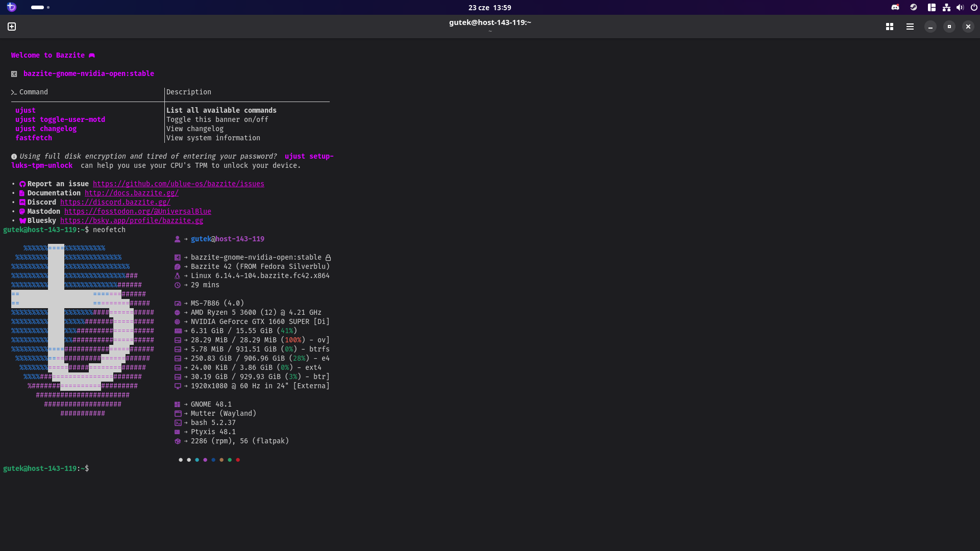Screen dimensions: 980x551
Task: Open the Bluesky profile link for bazzite.gg
Action: (x=132, y=220)
